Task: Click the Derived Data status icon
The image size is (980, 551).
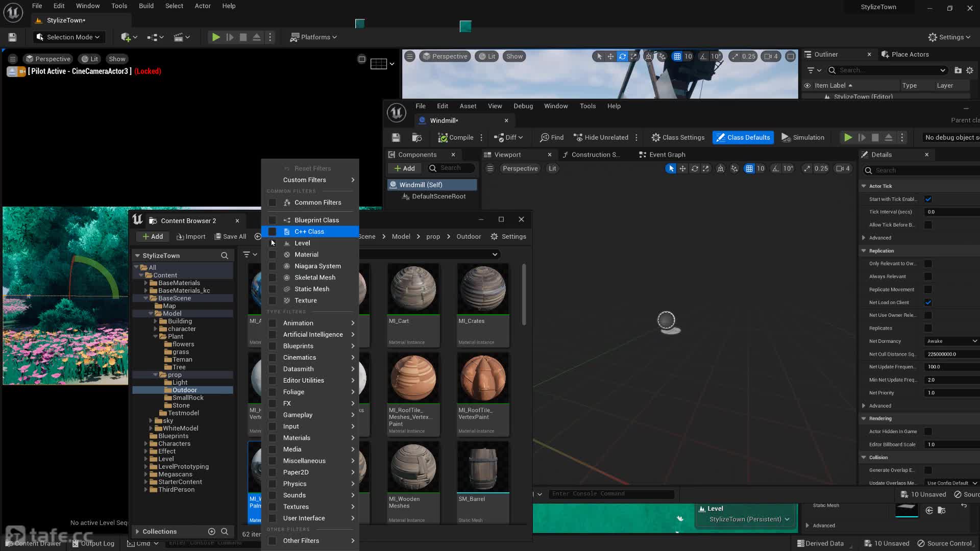Action: pyautogui.click(x=801, y=544)
